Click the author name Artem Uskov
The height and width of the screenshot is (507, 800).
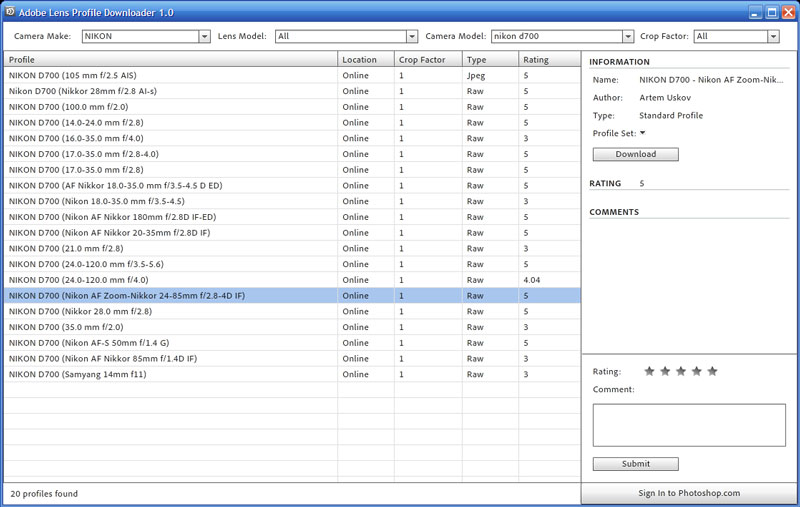pos(665,97)
